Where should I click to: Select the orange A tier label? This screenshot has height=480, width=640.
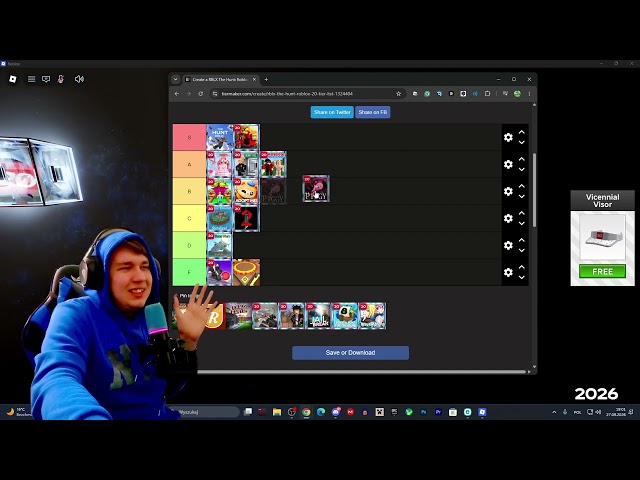pos(189,164)
